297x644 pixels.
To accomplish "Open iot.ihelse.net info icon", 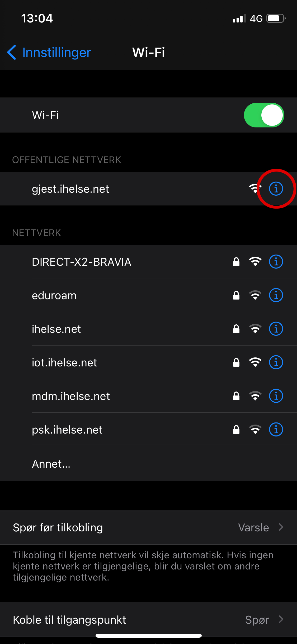I will click(x=276, y=362).
